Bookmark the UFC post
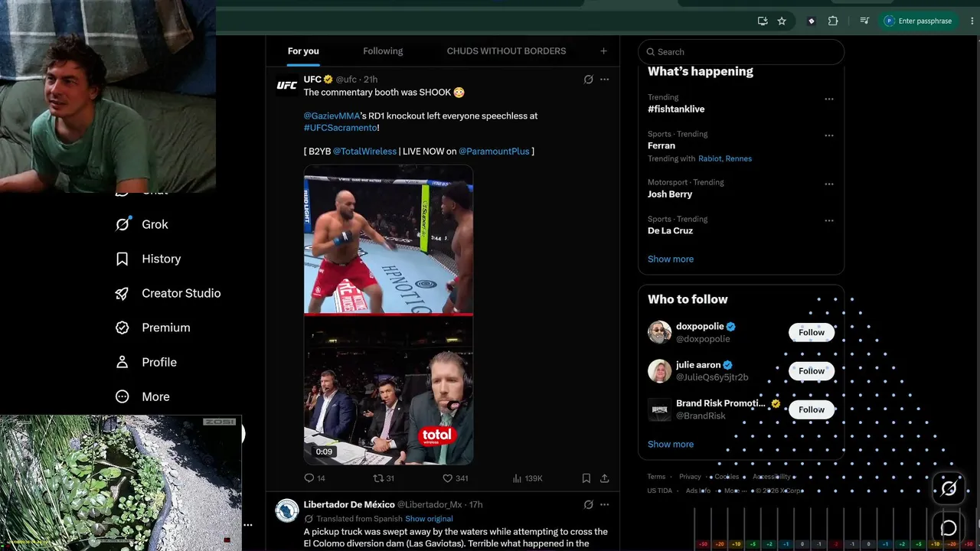Screen dimensions: 980x551 [586, 478]
